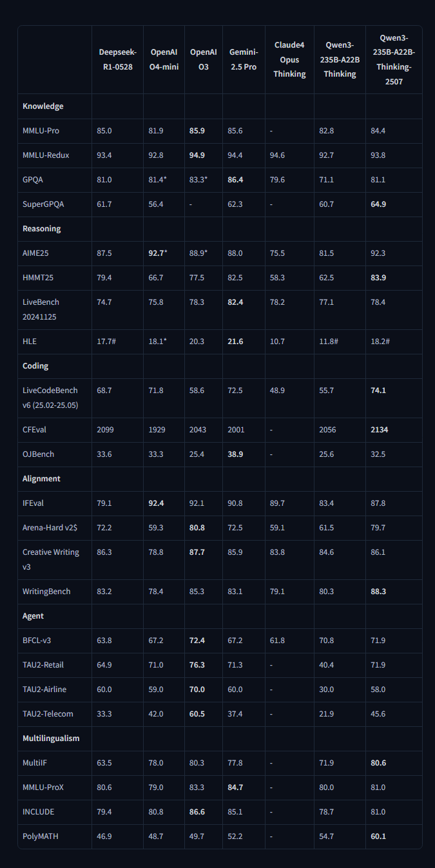Screen dimensions: 435x868
Task: Click the CFEval row label
Action: click(35, 430)
